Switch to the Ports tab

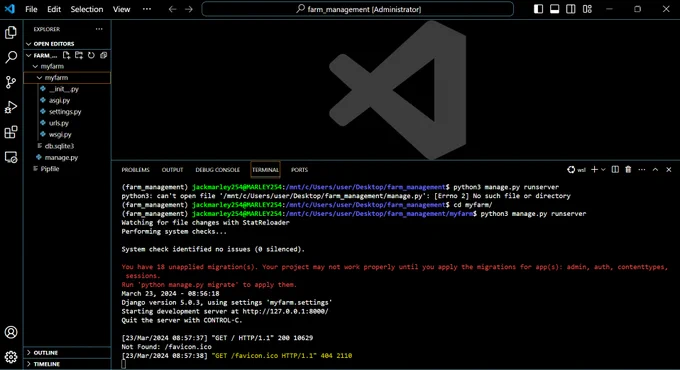tap(299, 170)
